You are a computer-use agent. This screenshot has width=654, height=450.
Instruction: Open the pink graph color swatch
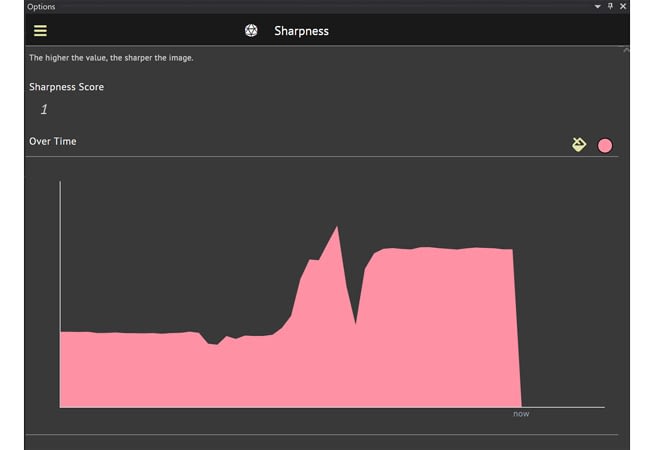[x=605, y=146]
